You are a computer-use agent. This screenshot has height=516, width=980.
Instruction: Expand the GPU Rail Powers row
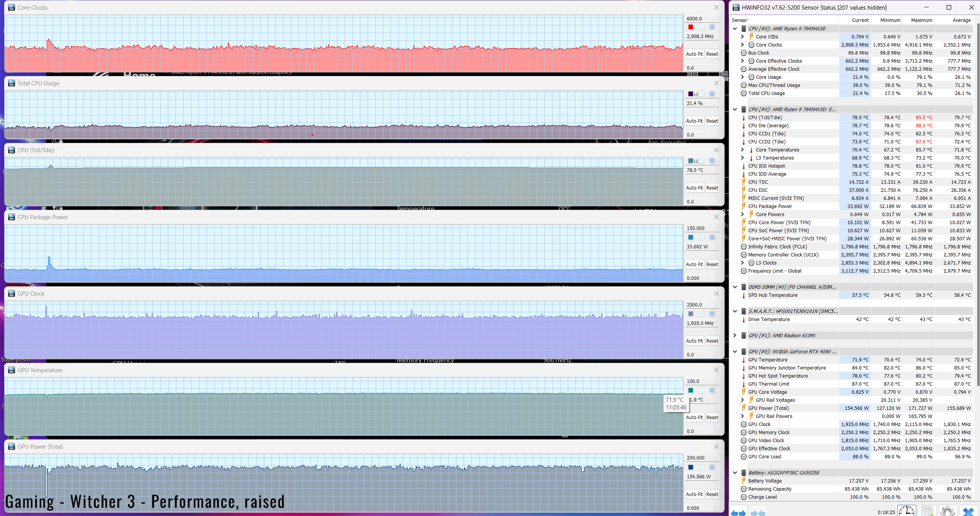click(742, 416)
